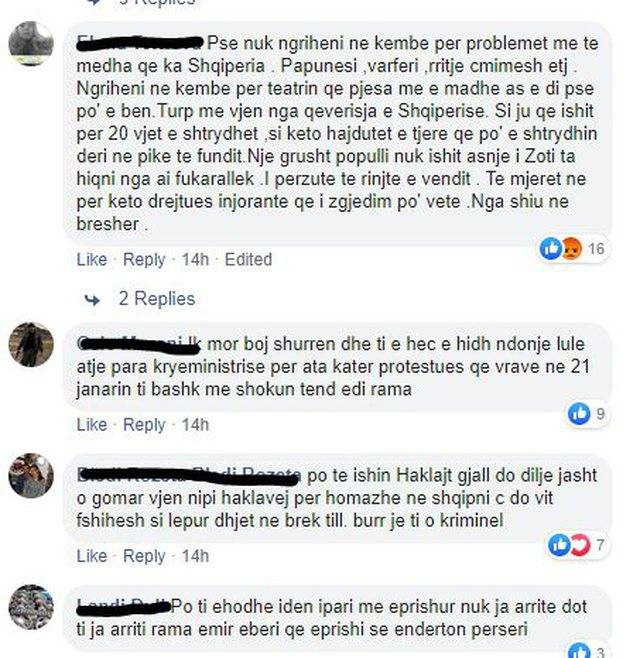Reply to the comment ending 'o kriminel'
Screen dimensions: 640x658
(x=144, y=556)
